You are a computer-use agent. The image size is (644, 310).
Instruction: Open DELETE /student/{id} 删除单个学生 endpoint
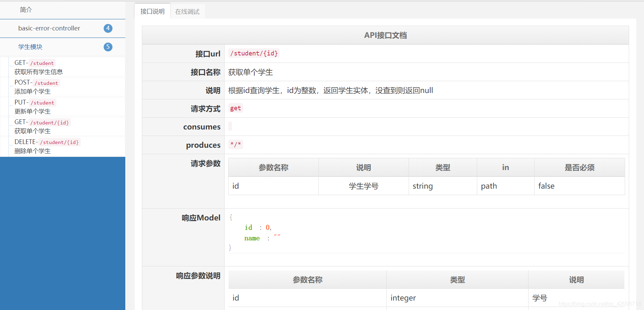[62, 146]
